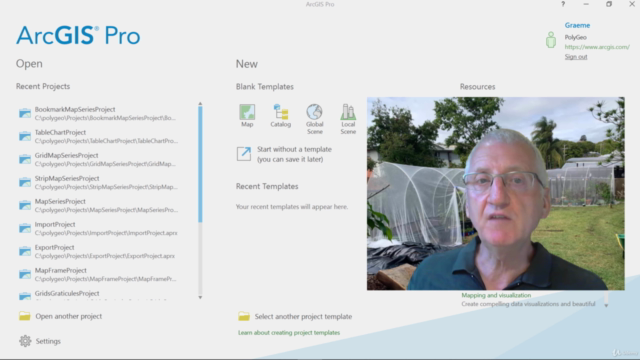Click the MapFrameProject project icon
The height and width of the screenshot is (360, 640).
[25, 273]
